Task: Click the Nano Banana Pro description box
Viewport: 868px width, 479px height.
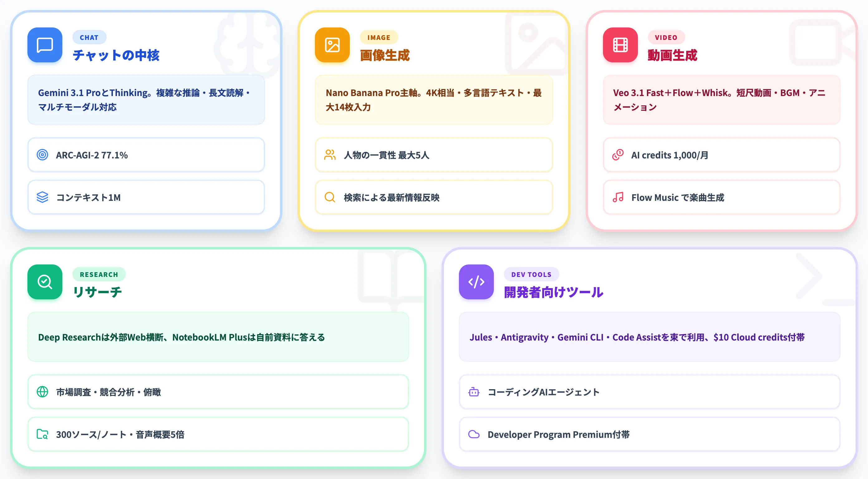Action: [434, 100]
